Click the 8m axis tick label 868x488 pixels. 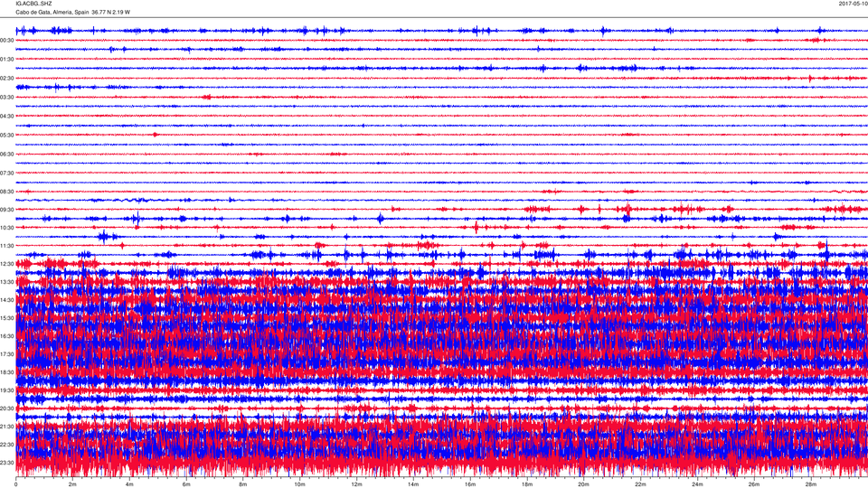coord(243,484)
